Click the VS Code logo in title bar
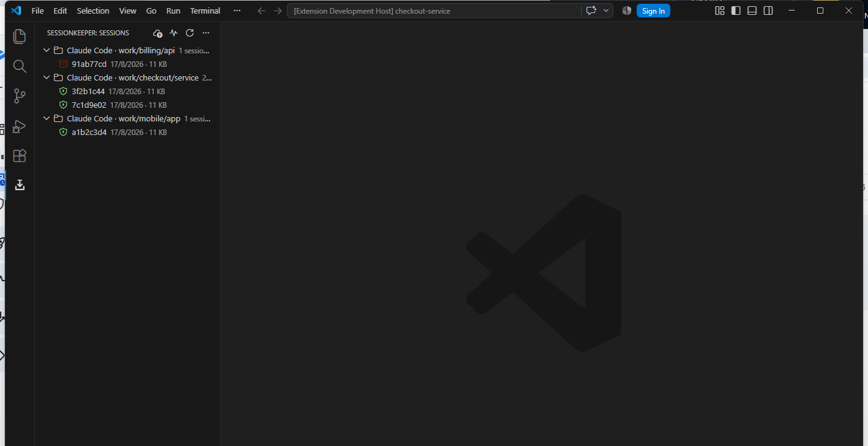Image resolution: width=868 pixels, height=446 pixels. [x=16, y=11]
